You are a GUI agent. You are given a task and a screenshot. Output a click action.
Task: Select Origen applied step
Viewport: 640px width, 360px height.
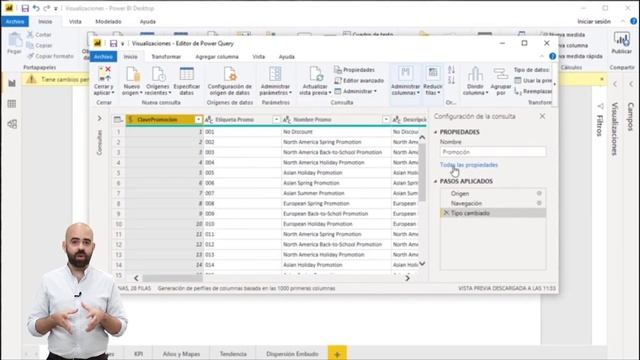click(493, 193)
